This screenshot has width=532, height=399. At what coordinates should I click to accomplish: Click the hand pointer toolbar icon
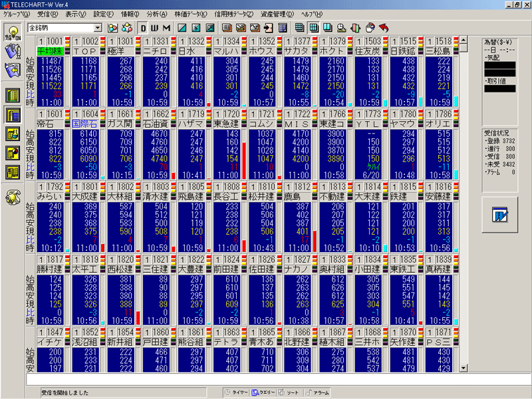point(370,28)
